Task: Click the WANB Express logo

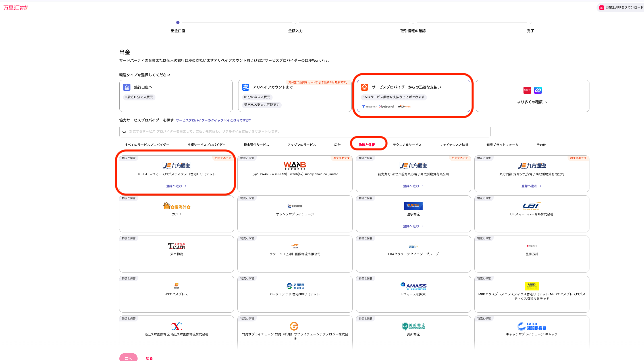Action: coord(295,166)
